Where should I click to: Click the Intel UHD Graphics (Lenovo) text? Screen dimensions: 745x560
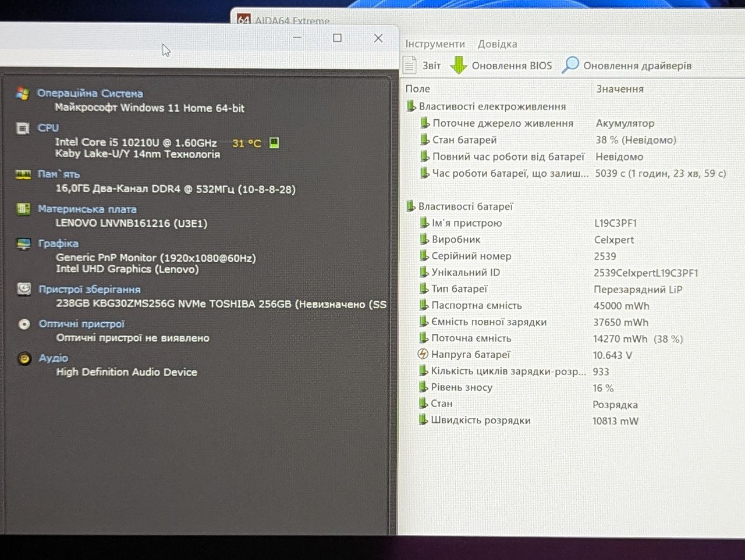(x=127, y=269)
